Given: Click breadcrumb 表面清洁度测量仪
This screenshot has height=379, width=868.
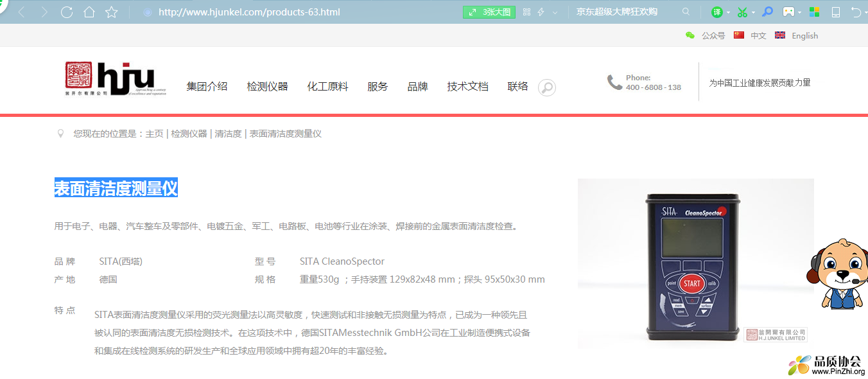Looking at the screenshot, I should coord(285,134).
